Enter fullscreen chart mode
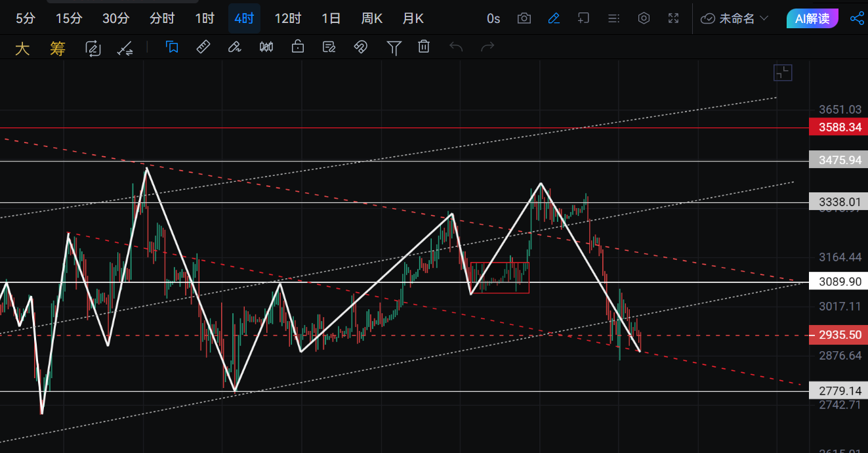This screenshot has height=453, width=868. (673, 18)
